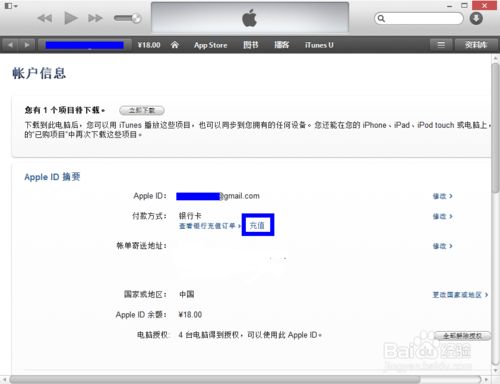Screen dimensions: 500x384
Task: Click the volume slider knob
Action: coord(136,18)
